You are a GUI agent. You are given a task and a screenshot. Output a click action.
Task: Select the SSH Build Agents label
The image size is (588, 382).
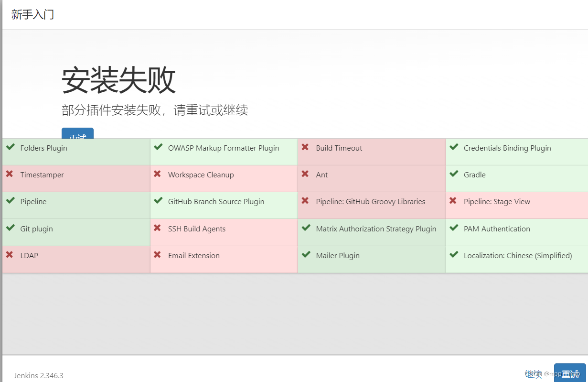(197, 229)
